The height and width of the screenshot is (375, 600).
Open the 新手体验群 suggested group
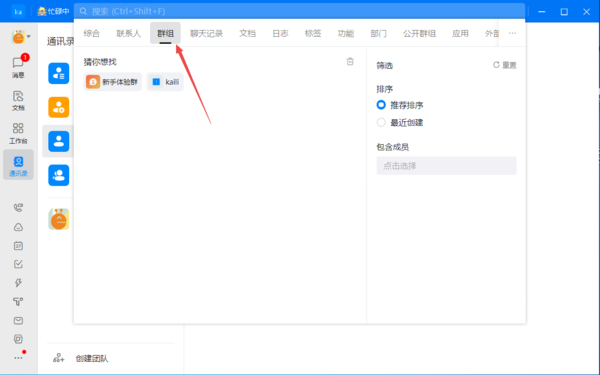(112, 82)
